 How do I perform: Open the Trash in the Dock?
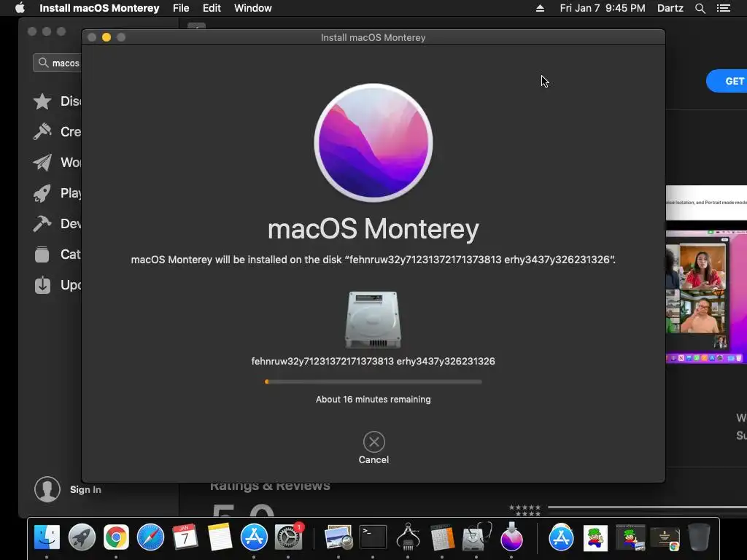pyautogui.click(x=699, y=537)
